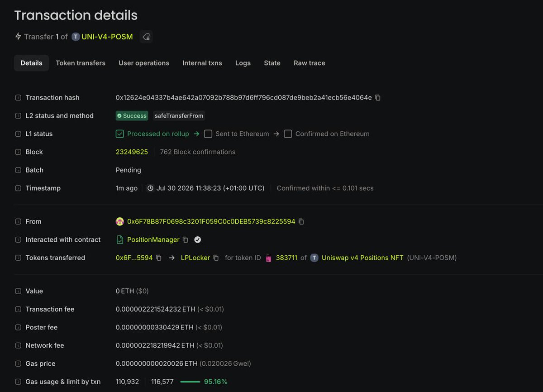Viewport: 543px width, 392px height.
Task: Show info for From row
Action: (18, 222)
